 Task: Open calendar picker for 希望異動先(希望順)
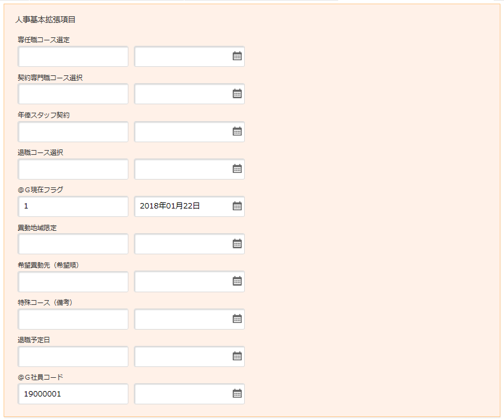237,281
